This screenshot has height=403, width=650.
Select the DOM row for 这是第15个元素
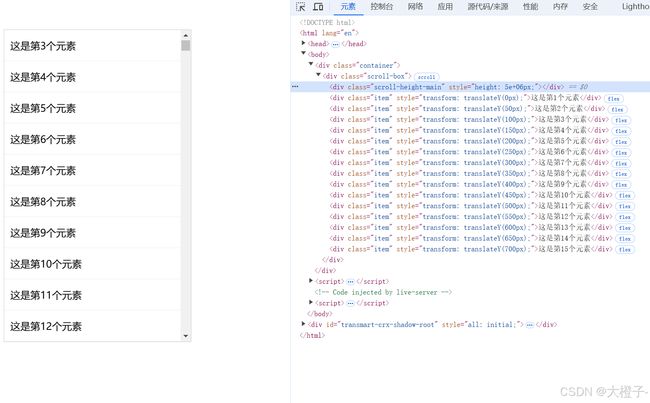(471, 249)
